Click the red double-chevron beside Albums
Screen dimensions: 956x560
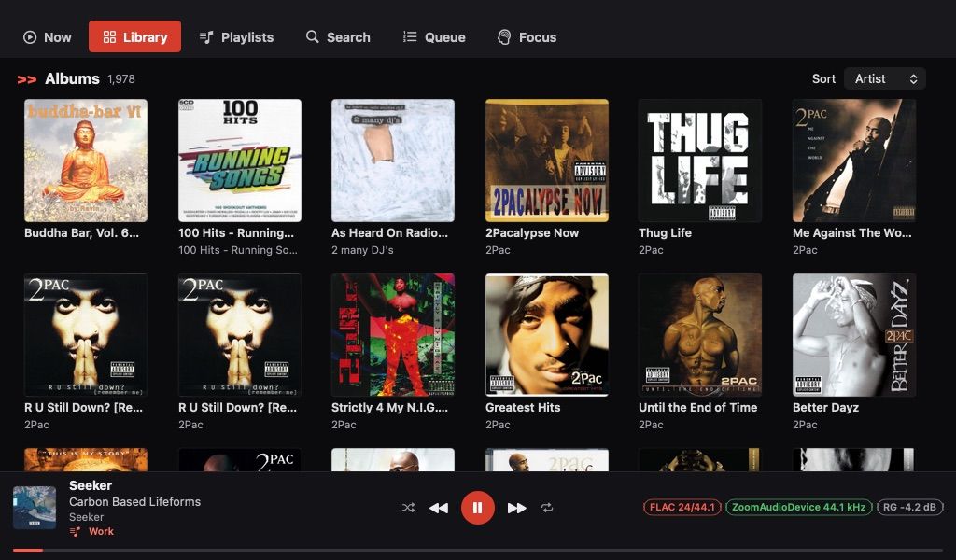click(x=27, y=79)
